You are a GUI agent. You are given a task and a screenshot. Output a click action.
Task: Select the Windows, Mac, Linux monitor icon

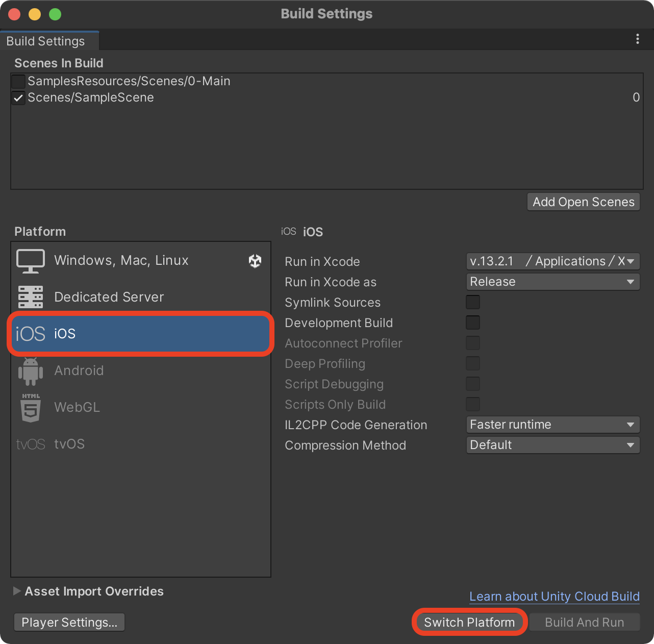click(x=31, y=261)
